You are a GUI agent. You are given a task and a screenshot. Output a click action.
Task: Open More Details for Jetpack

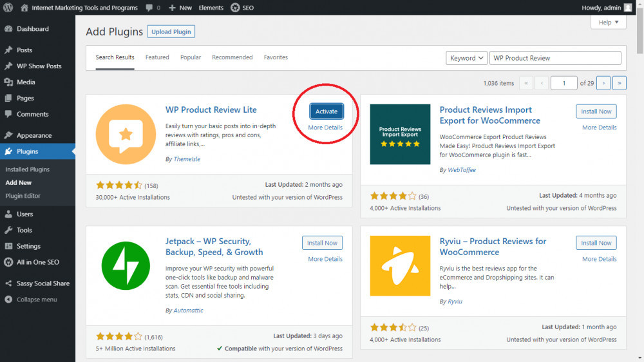coord(325,259)
